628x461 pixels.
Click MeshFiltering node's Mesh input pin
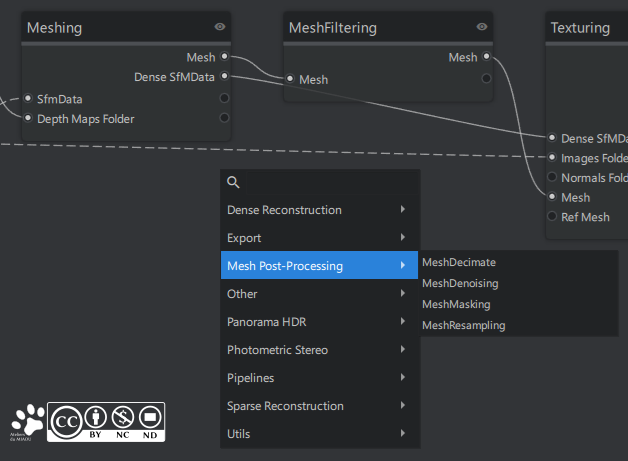[x=290, y=79]
